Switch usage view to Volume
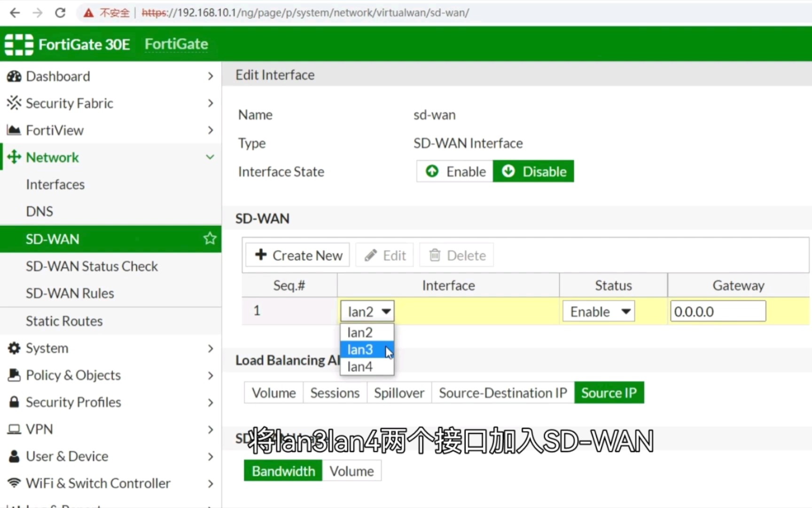 tap(352, 471)
